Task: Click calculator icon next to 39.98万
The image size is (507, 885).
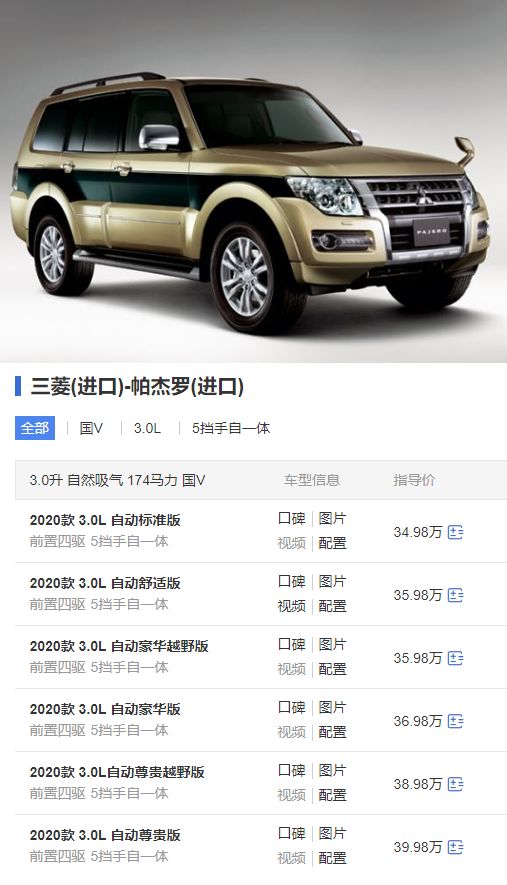Action: click(455, 847)
